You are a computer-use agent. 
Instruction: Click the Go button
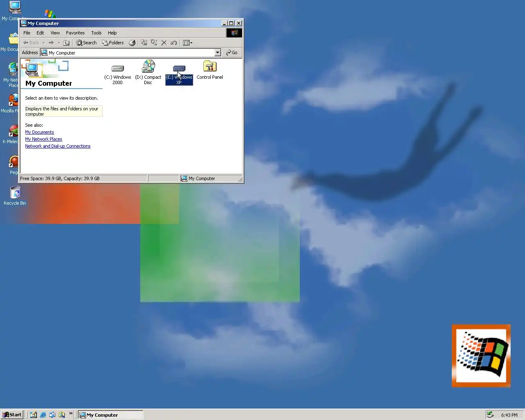(x=232, y=52)
